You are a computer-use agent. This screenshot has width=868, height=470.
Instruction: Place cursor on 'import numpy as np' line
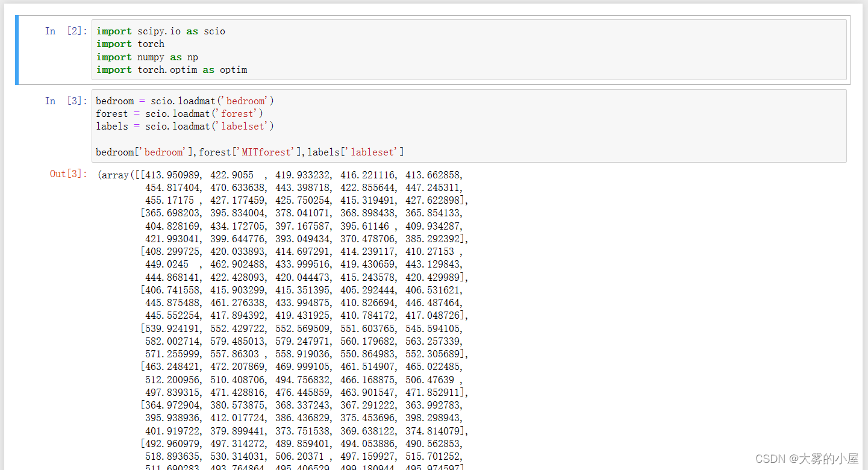pos(147,57)
